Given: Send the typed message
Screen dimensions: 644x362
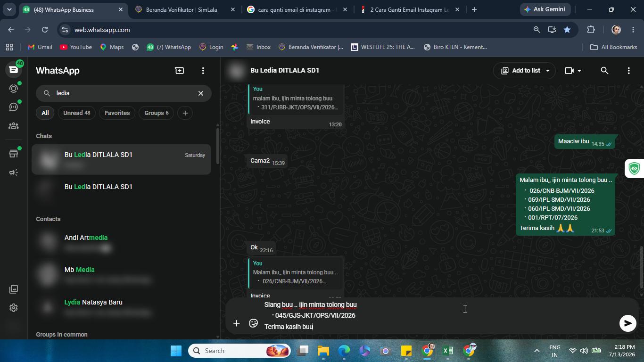Looking at the screenshot, I should 627,323.
